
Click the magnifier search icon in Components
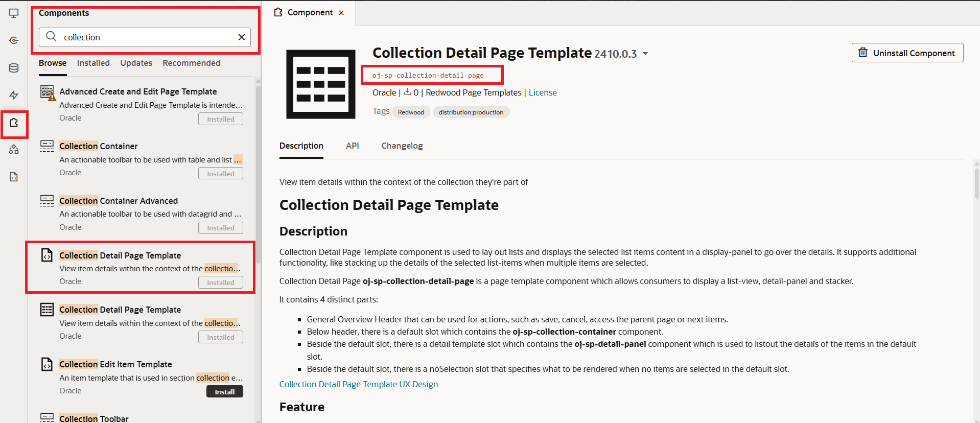point(51,36)
